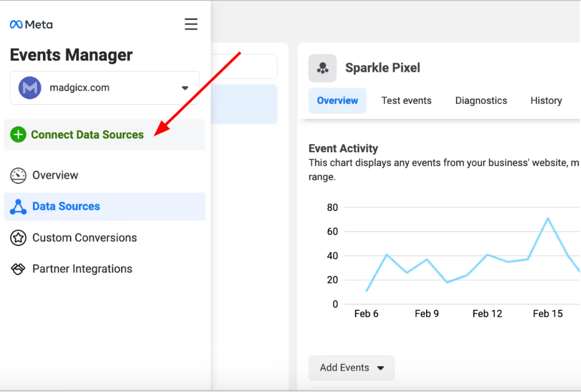Click the Custom Conversions star icon
Screen dimensions: 581x392
(x=18, y=238)
